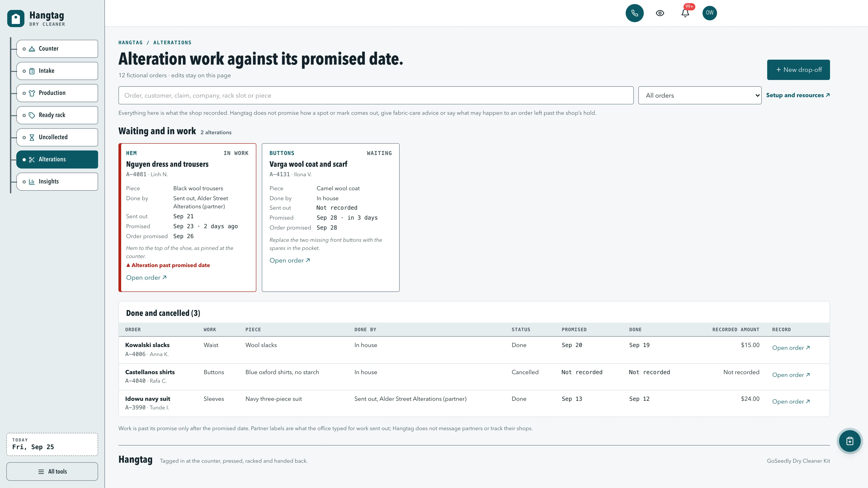Click the WAITING status label
868x488 pixels.
click(379, 153)
